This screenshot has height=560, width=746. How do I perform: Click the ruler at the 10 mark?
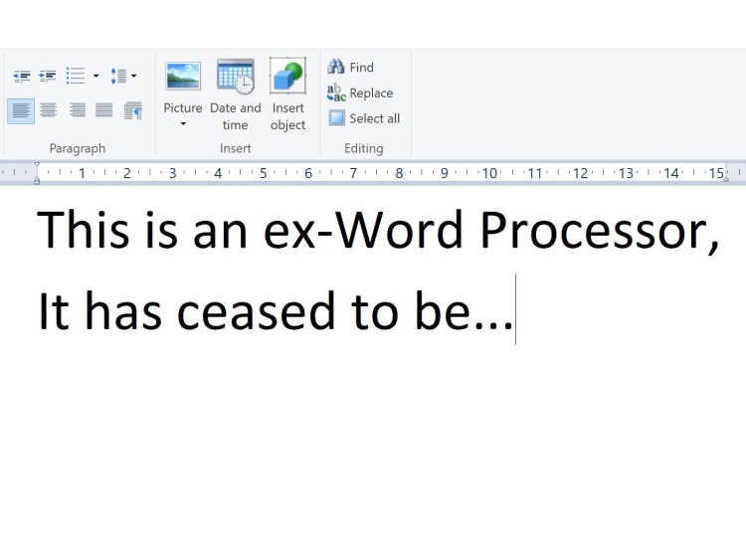[x=489, y=173]
